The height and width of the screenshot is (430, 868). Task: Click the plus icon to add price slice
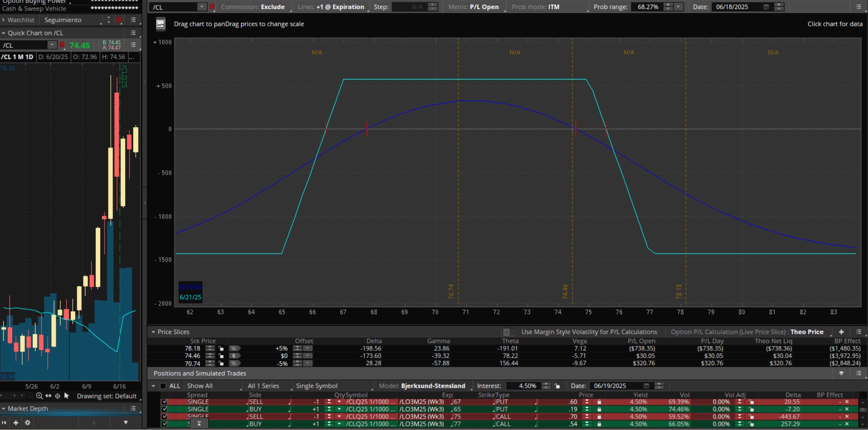pos(841,332)
